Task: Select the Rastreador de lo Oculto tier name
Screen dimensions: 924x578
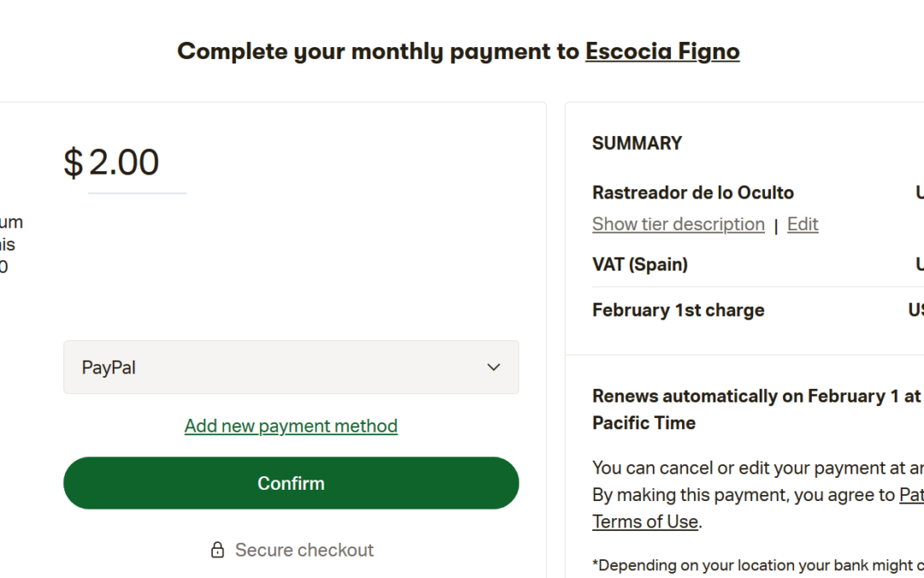Action: point(693,193)
